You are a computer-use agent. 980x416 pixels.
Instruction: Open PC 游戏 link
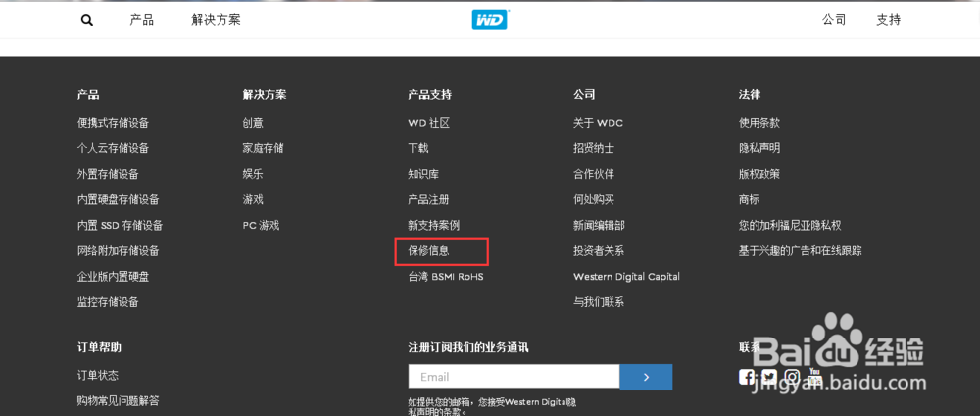tap(262, 226)
